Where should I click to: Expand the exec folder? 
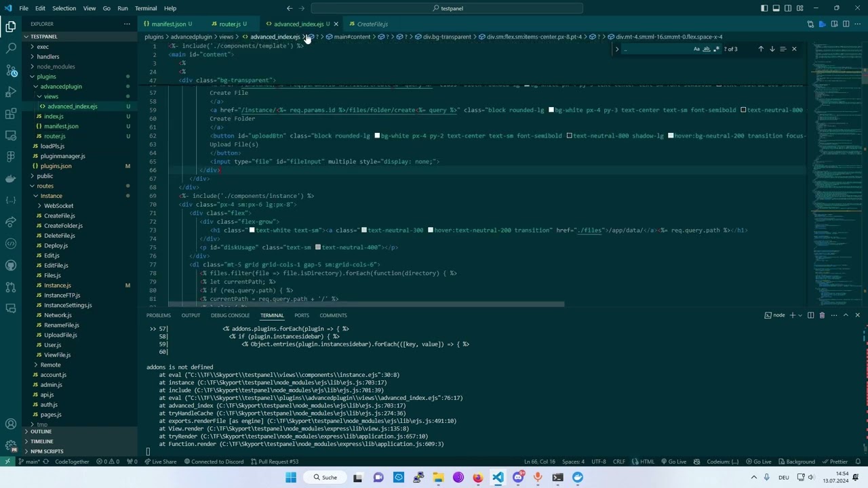point(43,47)
